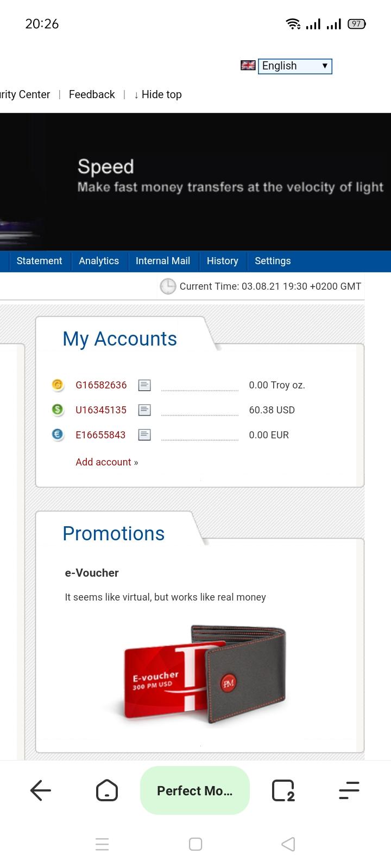Open the browser menu icon
Screen dimensions: 391x868
point(349,790)
